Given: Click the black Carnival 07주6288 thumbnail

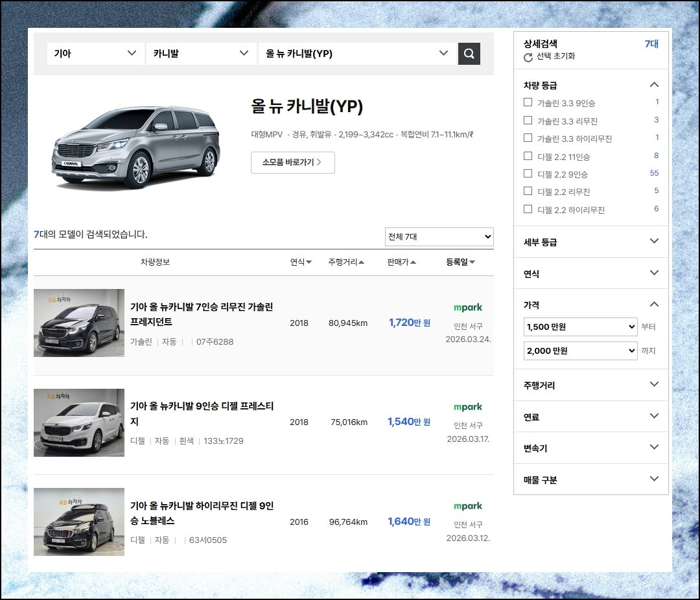Looking at the screenshot, I should coord(79,323).
